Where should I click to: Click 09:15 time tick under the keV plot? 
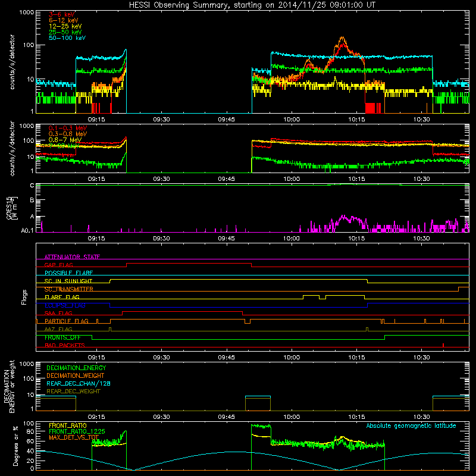tap(96, 120)
